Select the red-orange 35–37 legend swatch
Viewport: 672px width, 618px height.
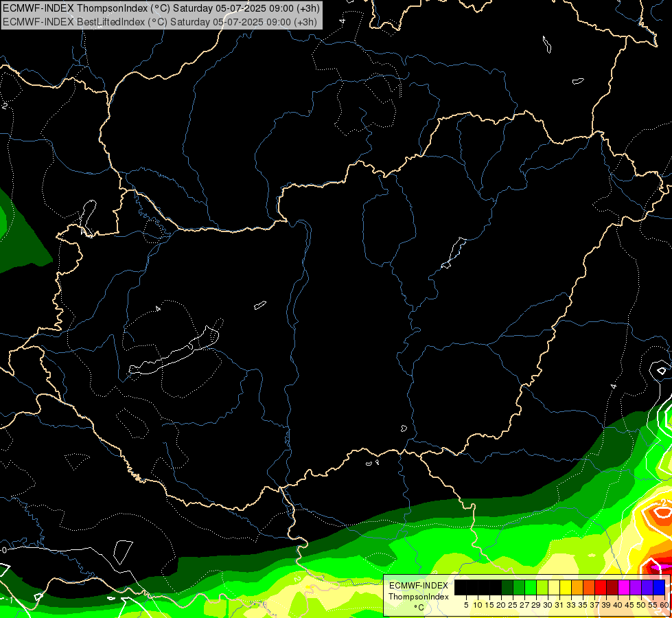589,587
